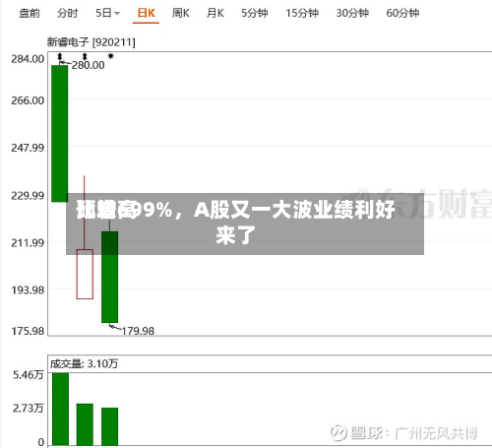
Task: Click the second volume bar
Action: [x=85, y=424]
